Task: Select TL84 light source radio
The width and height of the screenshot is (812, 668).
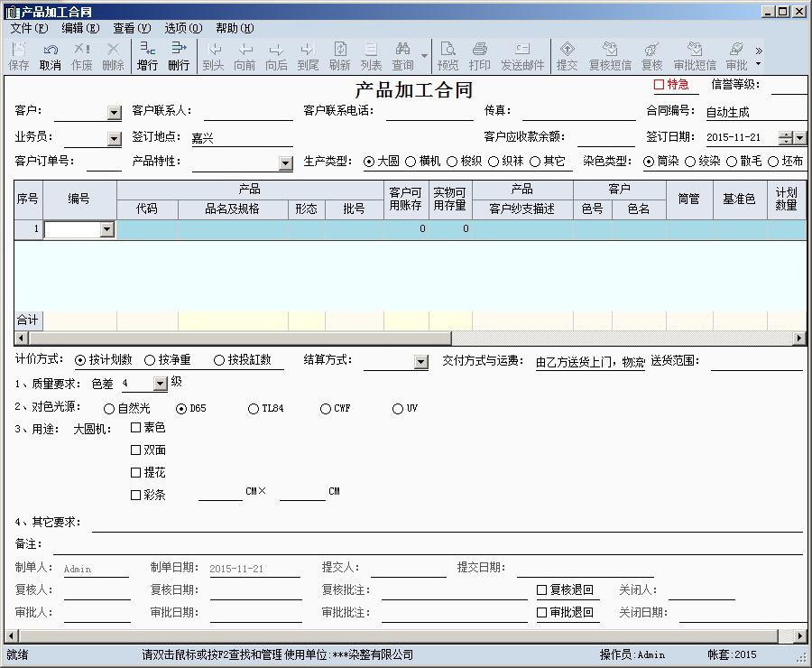Action: pyautogui.click(x=254, y=409)
